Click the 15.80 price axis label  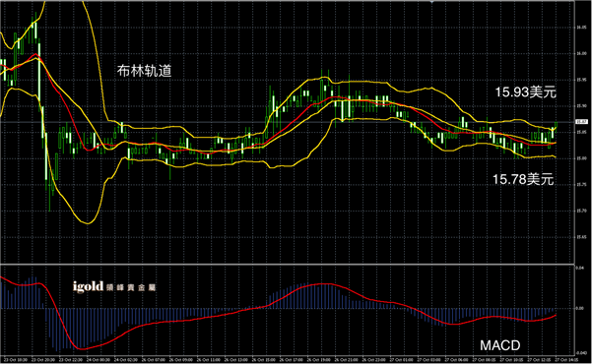[x=581, y=158]
